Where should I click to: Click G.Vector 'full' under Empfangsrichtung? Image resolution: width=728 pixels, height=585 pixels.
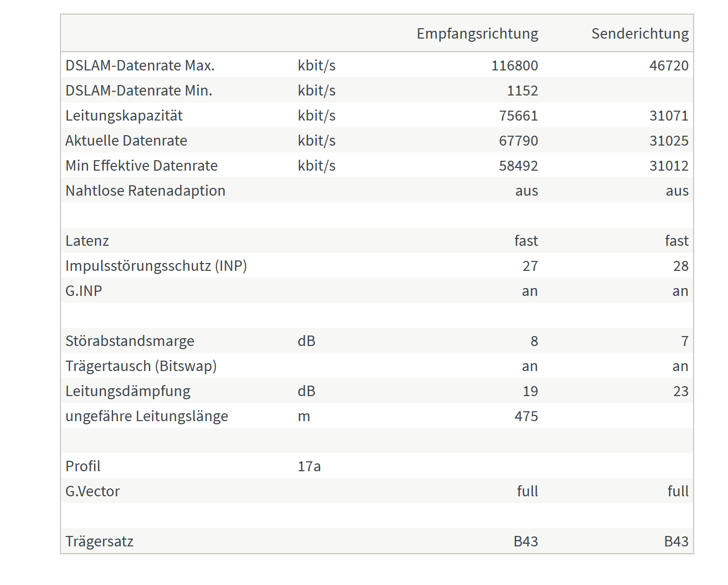point(527,491)
